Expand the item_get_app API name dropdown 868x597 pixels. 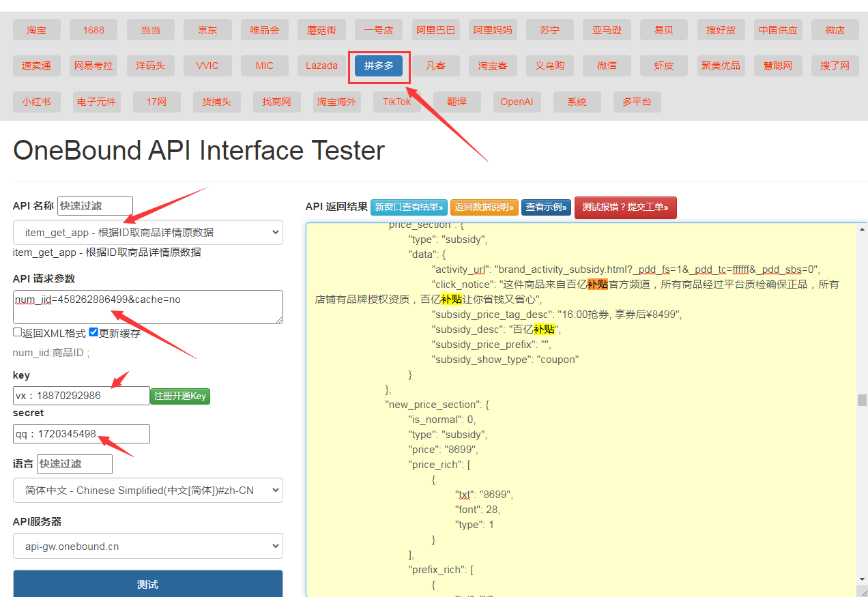(148, 232)
